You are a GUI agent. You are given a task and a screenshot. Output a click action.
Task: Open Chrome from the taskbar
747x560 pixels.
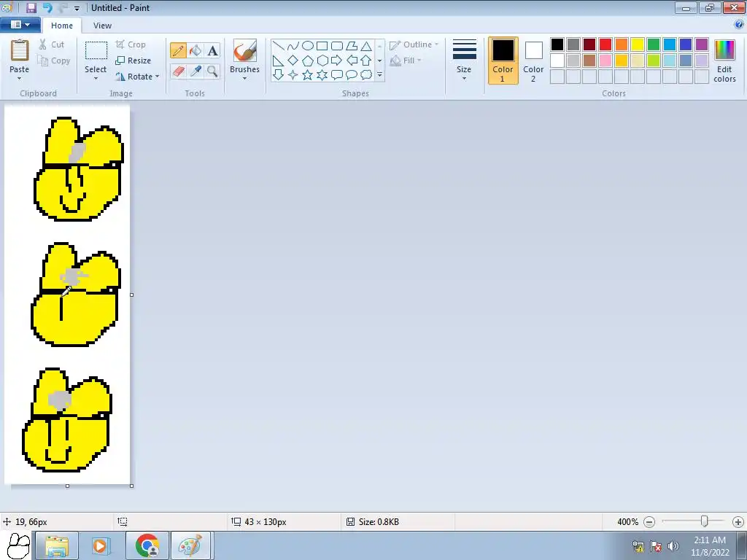pos(147,545)
